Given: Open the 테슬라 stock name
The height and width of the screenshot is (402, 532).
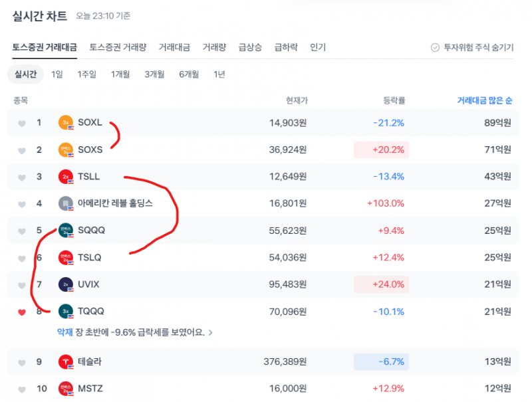Looking at the screenshot, I should (90, 361).
